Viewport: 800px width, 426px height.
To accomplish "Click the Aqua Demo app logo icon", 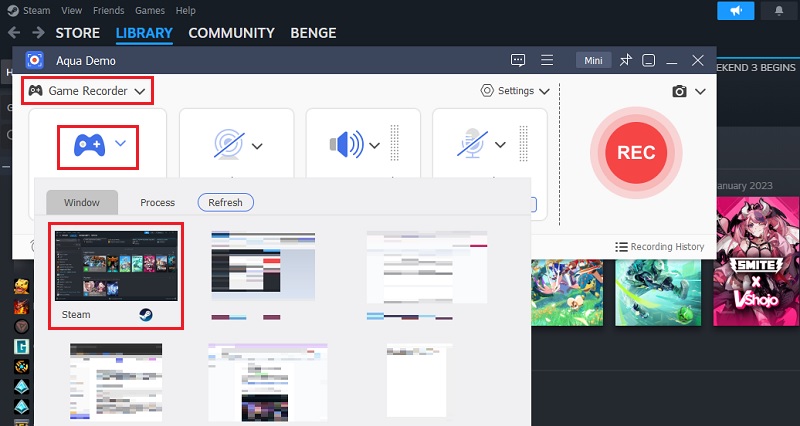I will pyautogui.click(x=35, y=60).
